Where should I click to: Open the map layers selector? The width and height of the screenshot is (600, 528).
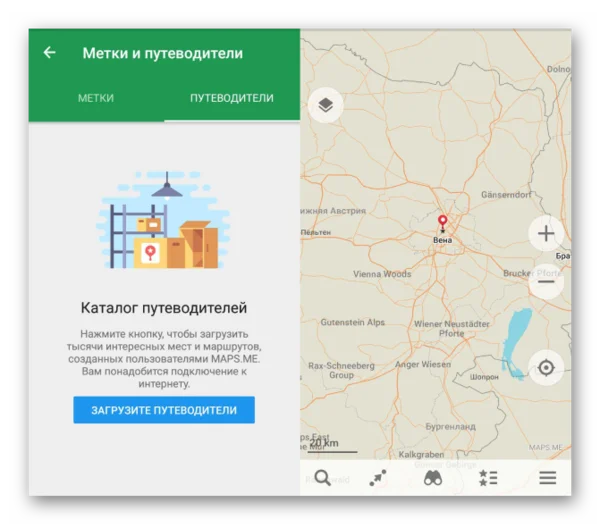(326, 104)
